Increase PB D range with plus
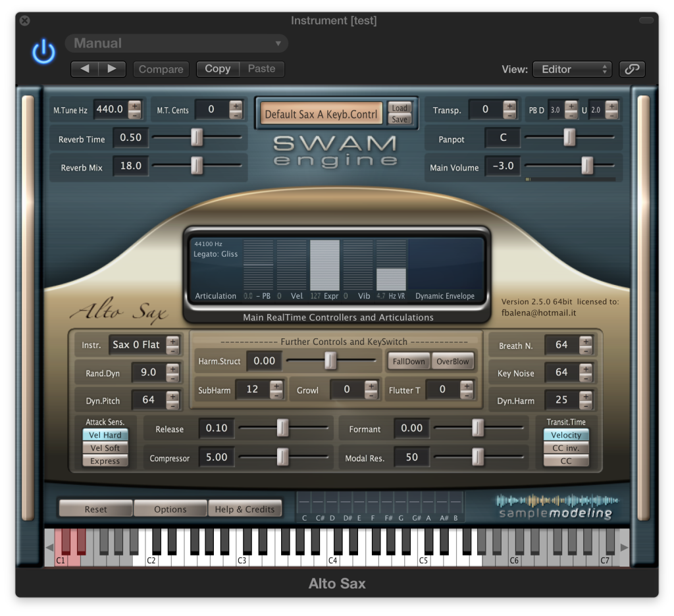 [571, 105]
